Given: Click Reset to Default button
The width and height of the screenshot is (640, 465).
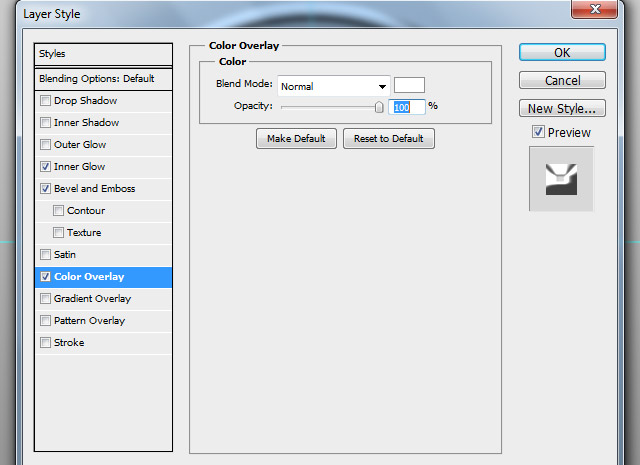Looking at the screenshot, I should pos(389,139).
